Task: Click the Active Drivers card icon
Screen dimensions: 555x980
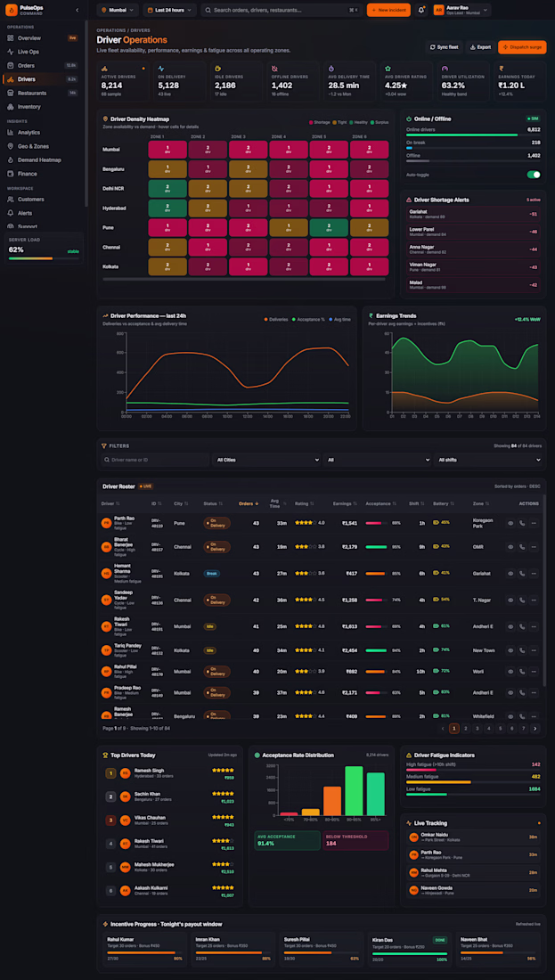Action: pyautogui.click(x=104, y=68)
